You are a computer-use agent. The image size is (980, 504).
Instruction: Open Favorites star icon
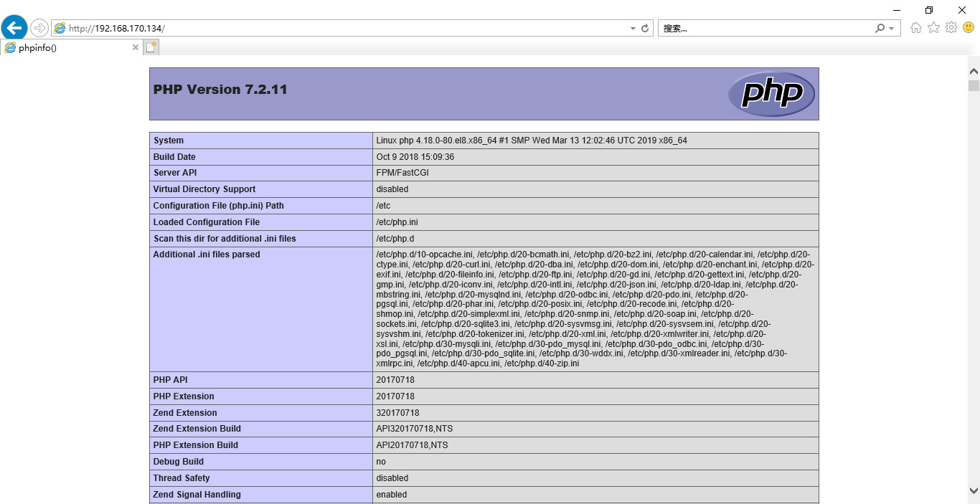[933, 27]
